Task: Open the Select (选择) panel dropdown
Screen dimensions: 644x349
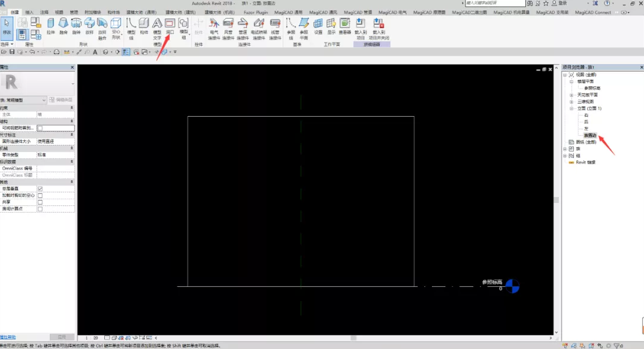Action: pos(7,44)
